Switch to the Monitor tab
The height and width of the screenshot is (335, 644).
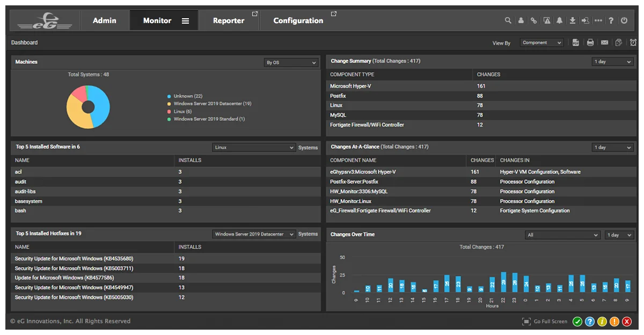[x=164, y=20]
